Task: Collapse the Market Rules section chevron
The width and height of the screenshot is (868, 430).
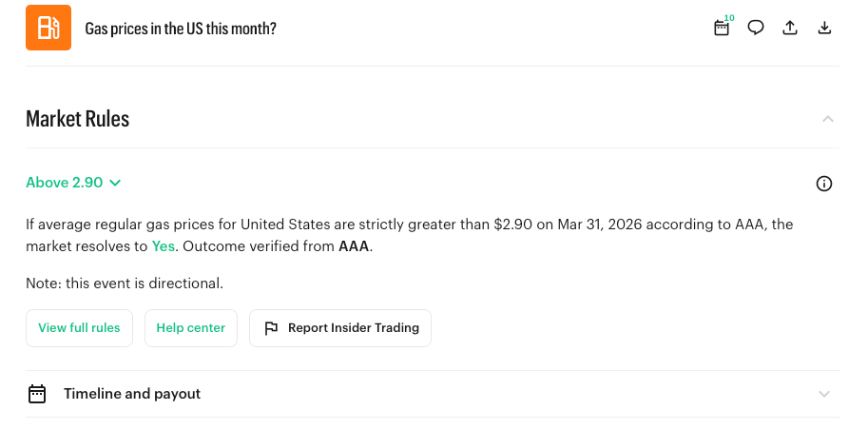Action: click(827, 119)
